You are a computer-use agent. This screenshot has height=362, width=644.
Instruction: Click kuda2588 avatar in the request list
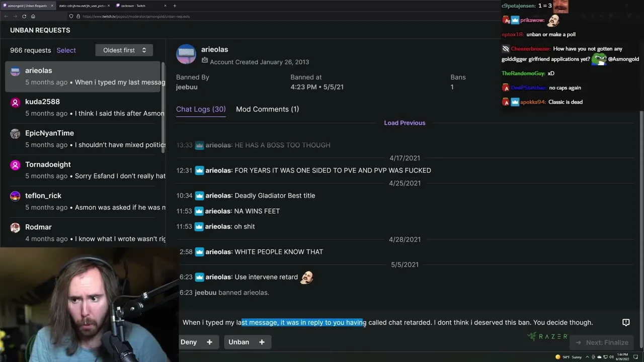(15, 102)
